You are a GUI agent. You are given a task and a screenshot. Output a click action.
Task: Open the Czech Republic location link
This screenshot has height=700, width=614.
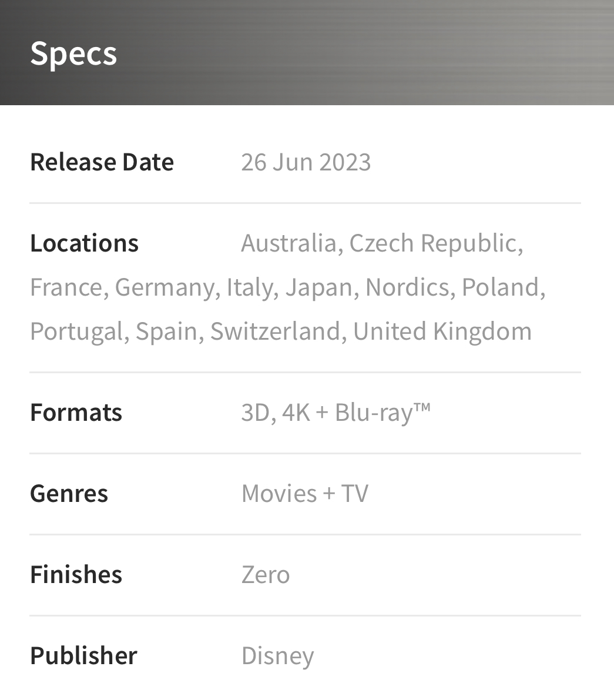tap(433, 243)
